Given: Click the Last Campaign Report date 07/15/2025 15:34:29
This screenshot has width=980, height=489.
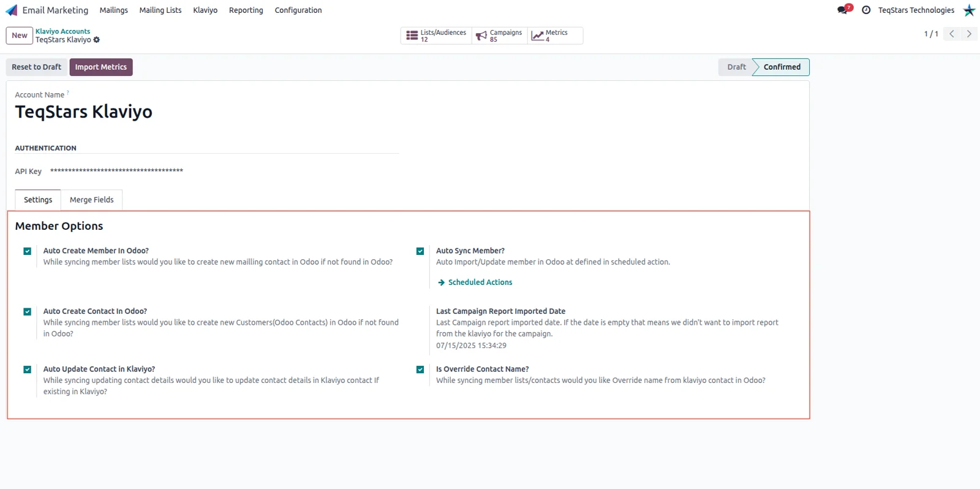Looking at the screenshot, I should coord(471,346).
